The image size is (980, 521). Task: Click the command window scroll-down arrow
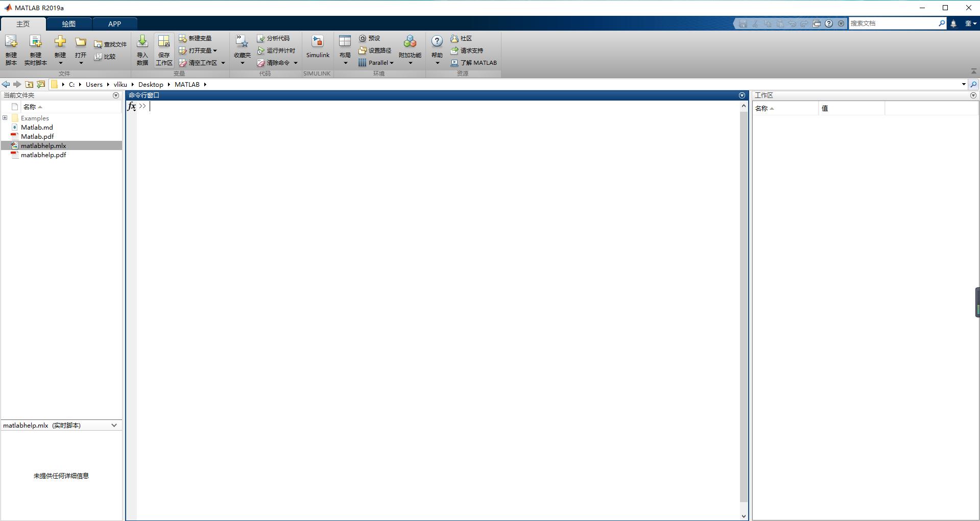744,516
